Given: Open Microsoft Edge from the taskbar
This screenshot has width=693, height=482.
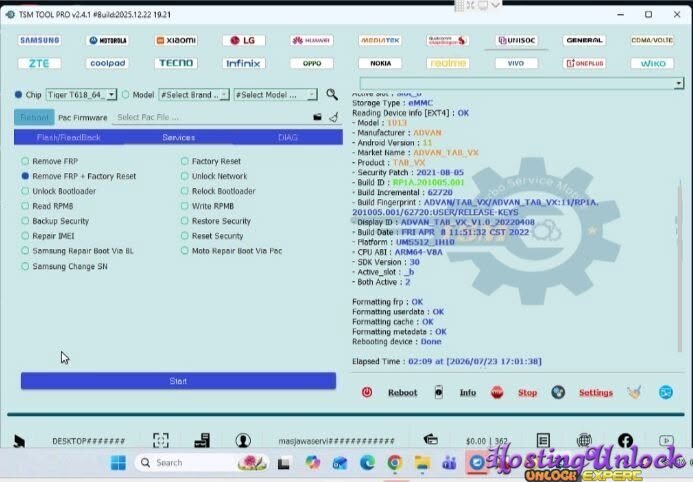Looking at the screenshot, I should (x=367, y=463).
